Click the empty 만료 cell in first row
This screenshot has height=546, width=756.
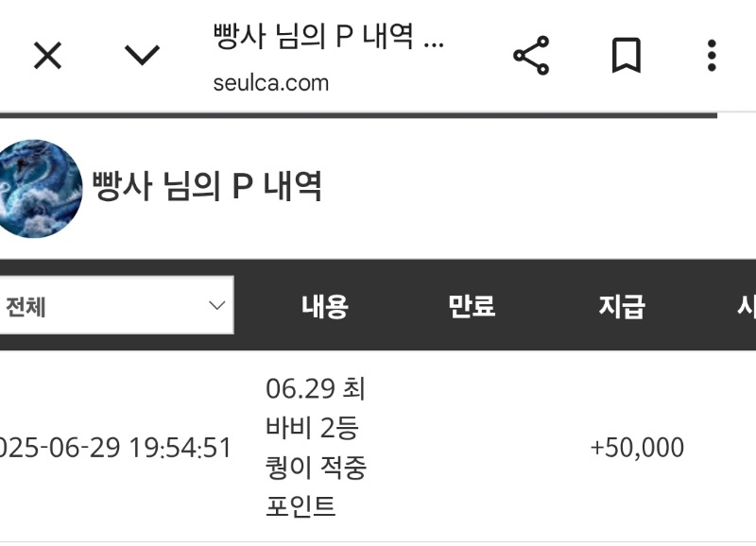pyautogui.click(x=472, y=447)
